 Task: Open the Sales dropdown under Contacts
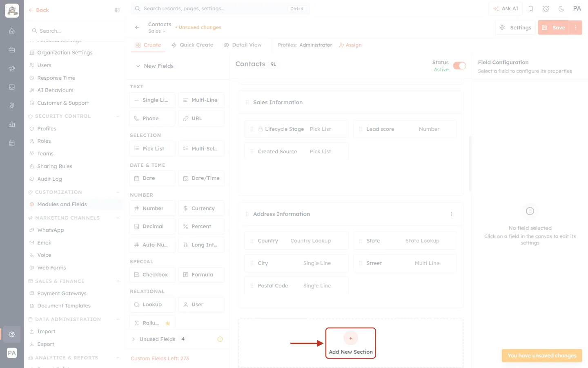pos(157,31)
